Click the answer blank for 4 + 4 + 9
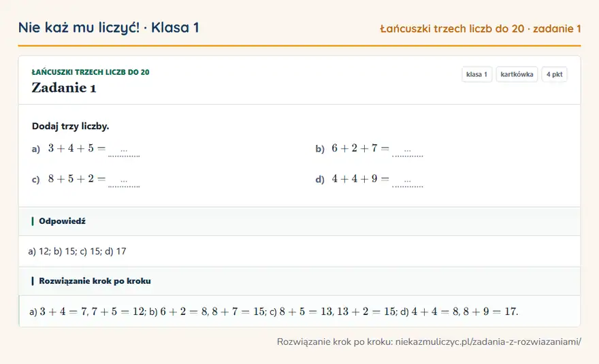 (408, 181)
